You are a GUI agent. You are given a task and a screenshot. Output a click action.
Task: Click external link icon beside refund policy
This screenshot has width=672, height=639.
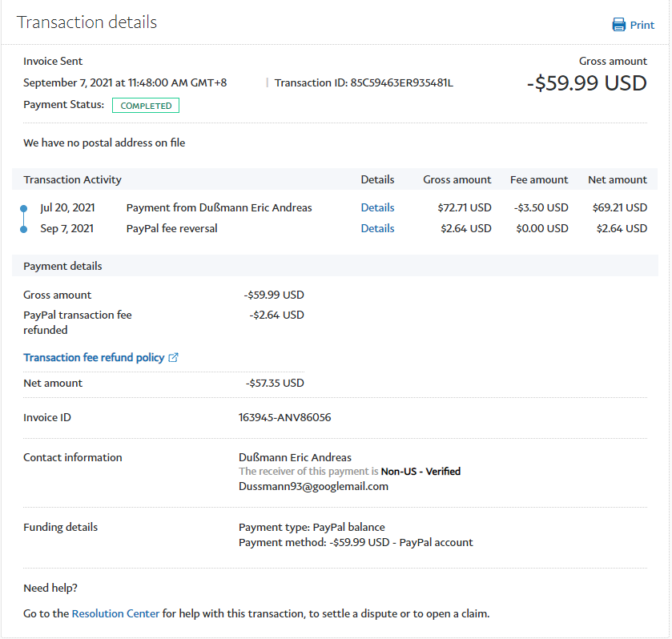(x=174, y=358)
